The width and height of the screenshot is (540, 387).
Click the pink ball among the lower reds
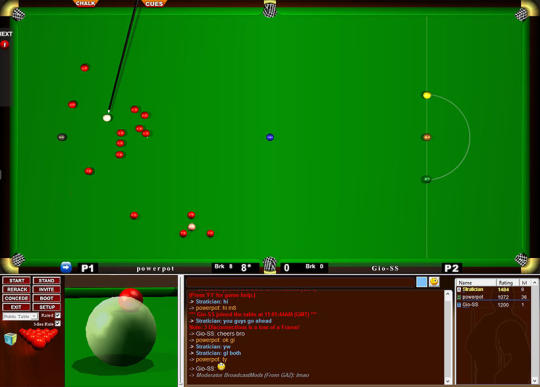192,227
